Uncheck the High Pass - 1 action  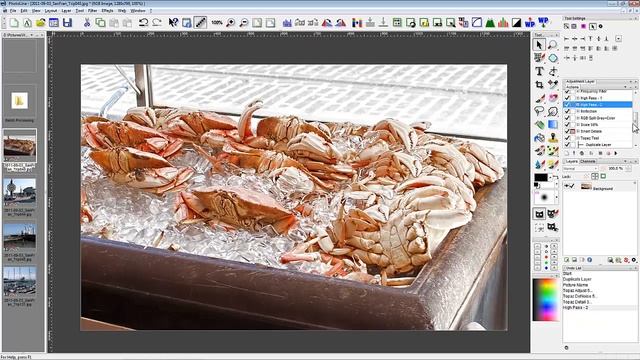point(567,98)
